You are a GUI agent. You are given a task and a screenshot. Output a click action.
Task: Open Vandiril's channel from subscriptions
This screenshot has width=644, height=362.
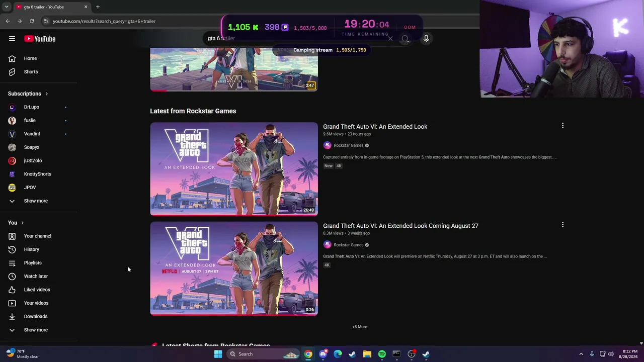pyautogui.click(x=38, y=134)
